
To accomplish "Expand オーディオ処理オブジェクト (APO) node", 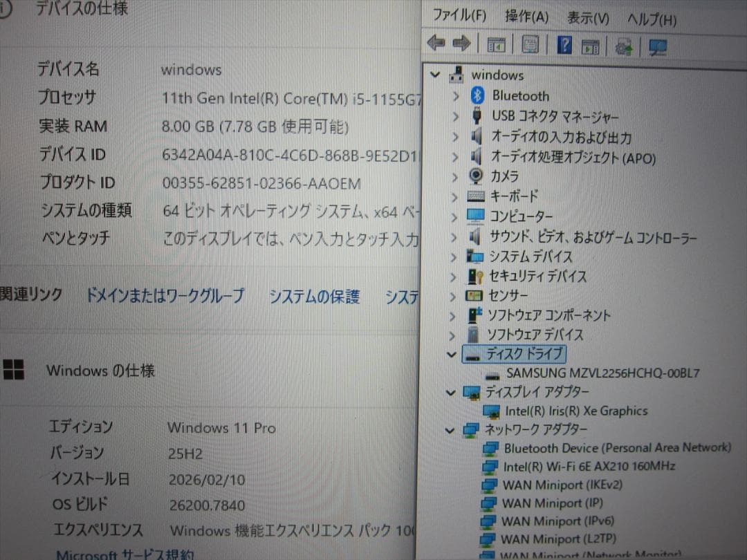I will point(454,157).
